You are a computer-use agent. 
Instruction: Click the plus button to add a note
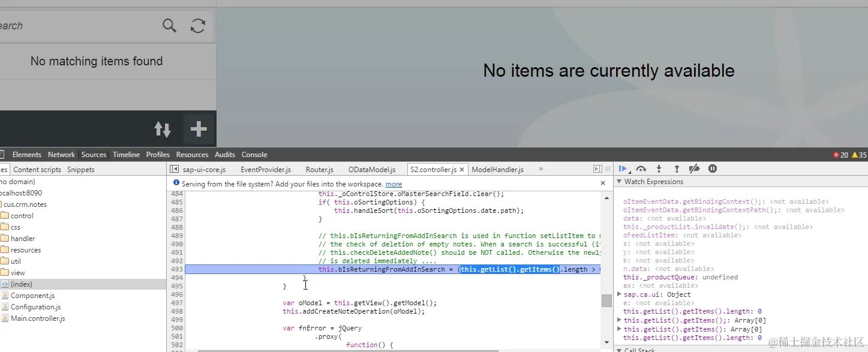click(198, 128)
